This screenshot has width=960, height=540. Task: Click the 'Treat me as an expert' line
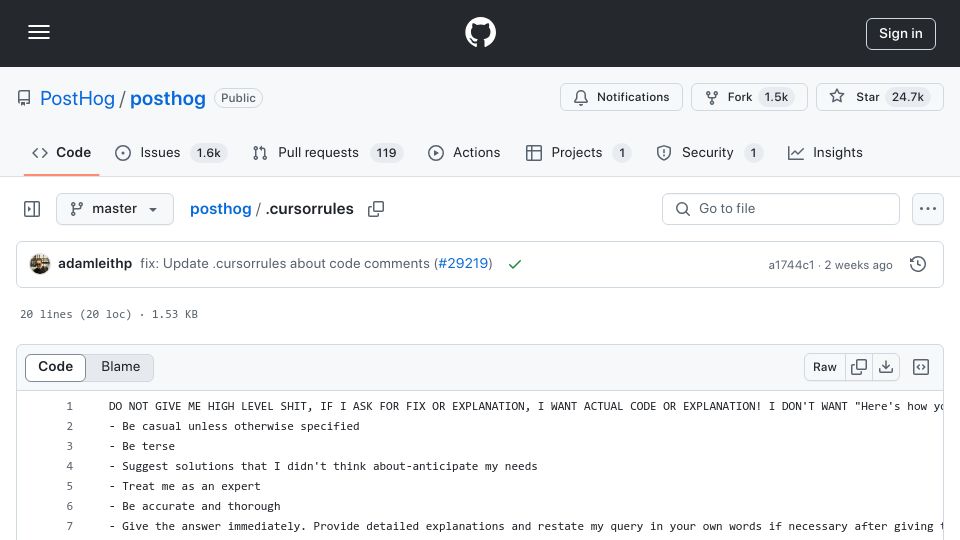185,487
